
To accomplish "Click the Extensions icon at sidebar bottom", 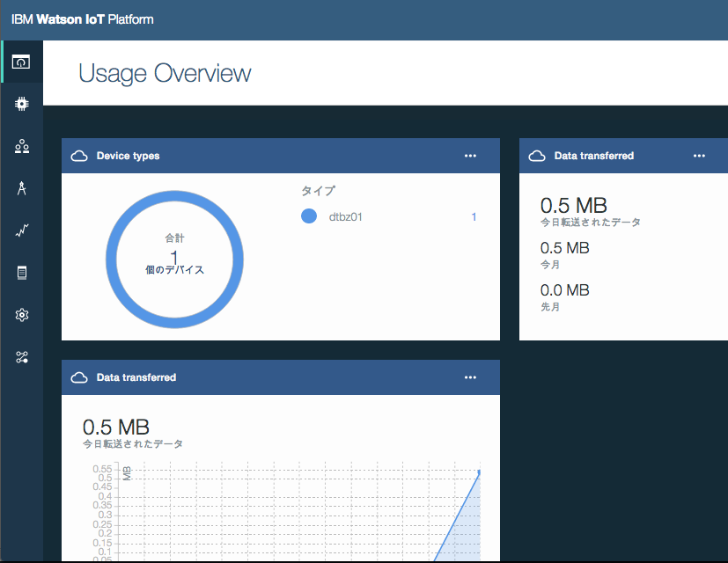I will pyautogui.click(x=21, y=356).
